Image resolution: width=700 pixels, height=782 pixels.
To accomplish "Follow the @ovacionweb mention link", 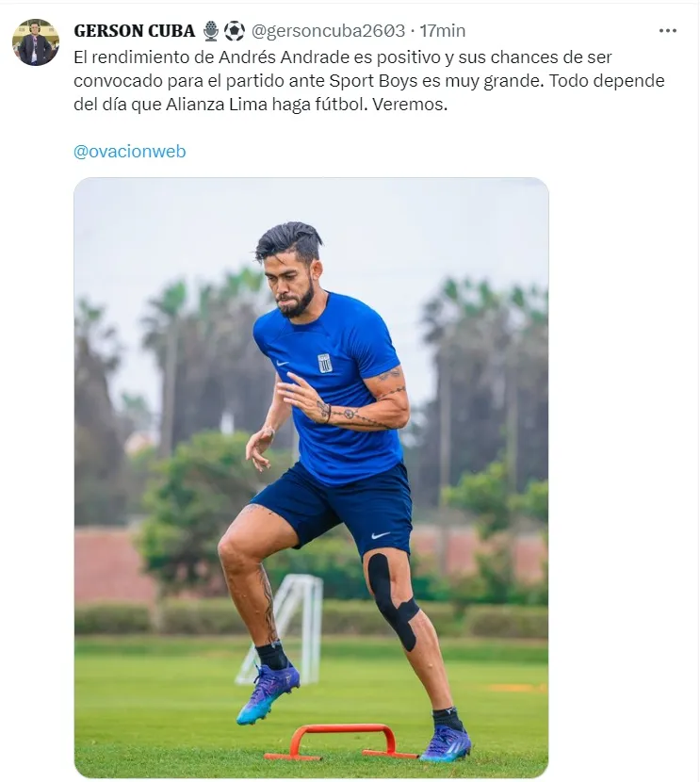I will pyautogui.click(x=130, y=151).
